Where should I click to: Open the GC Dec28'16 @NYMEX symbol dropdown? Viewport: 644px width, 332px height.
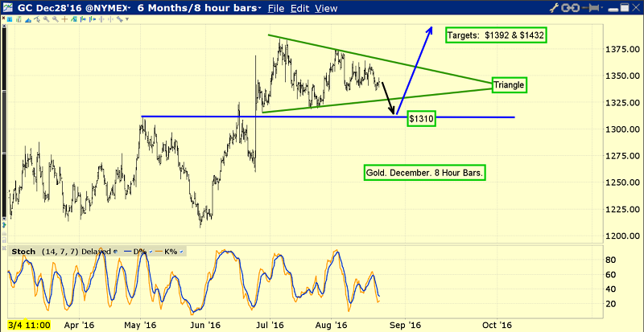click(x=74, y=8)
